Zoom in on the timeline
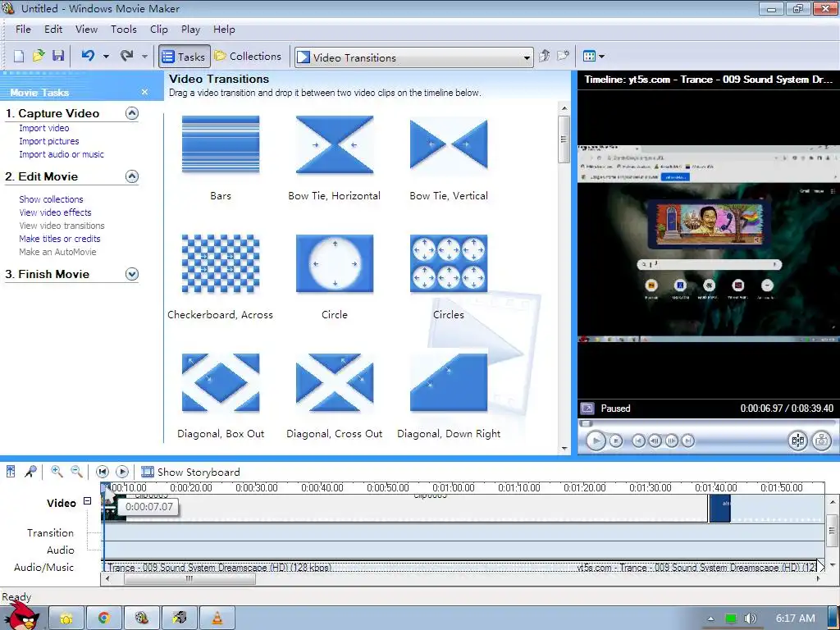Screen dimensions: 840x630 coord(57,472)
